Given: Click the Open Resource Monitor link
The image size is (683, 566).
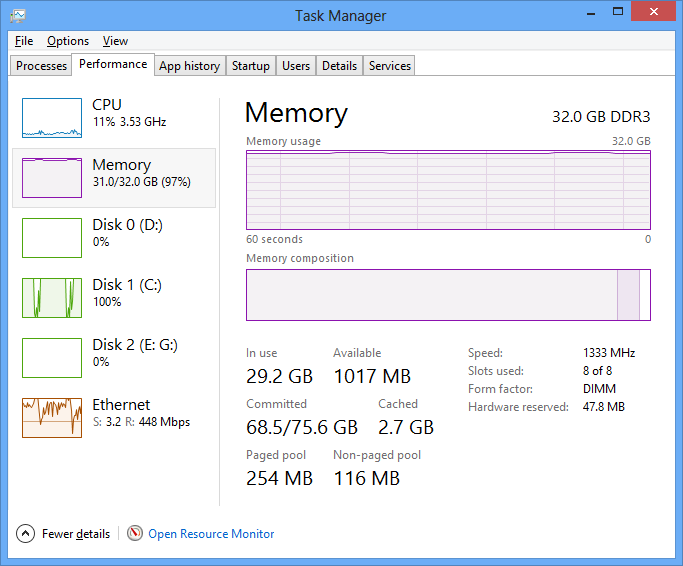Looking at the screenshot, I should tap(211, 534).
